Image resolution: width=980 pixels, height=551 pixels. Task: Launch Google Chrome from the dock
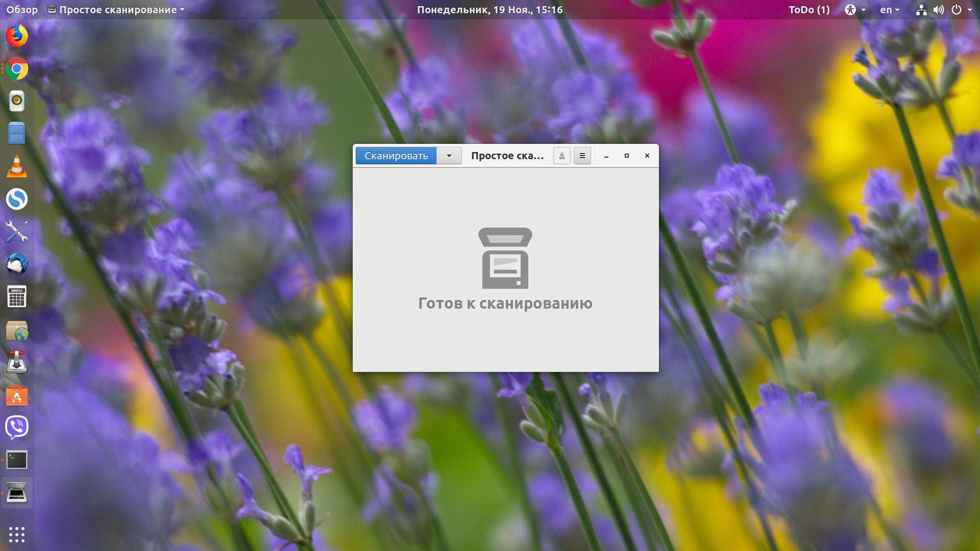(x=17, y=68)
